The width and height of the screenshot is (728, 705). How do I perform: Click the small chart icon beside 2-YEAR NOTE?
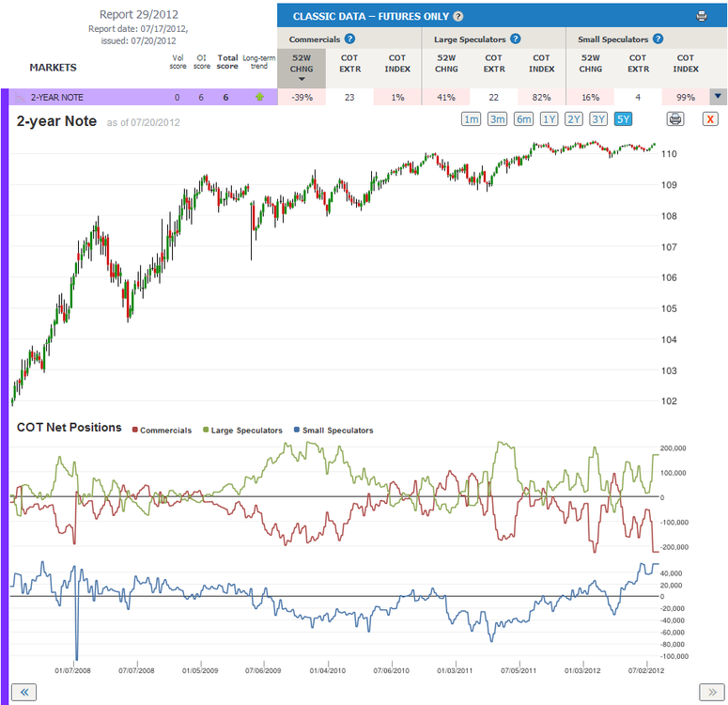click(x=20, y=98)
